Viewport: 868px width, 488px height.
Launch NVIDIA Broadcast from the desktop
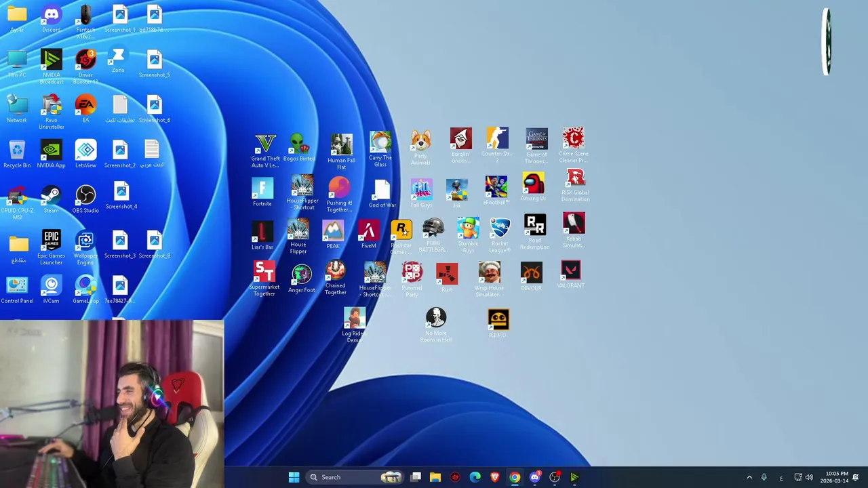(52, 66)
